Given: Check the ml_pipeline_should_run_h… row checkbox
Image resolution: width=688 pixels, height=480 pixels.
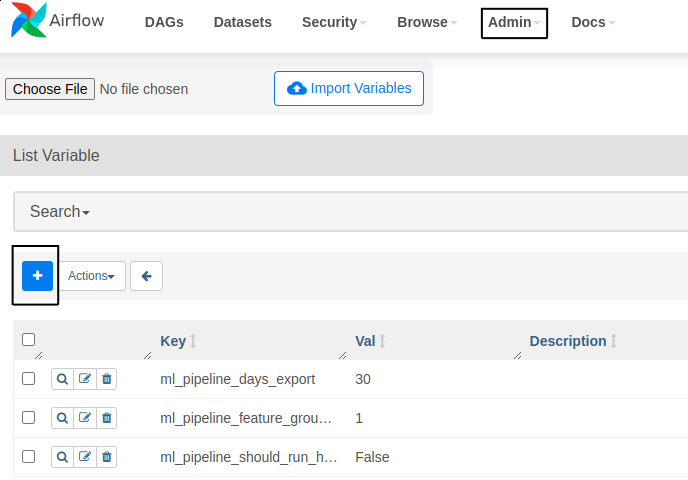Looking at the screenshot, I should coord(29,456).
